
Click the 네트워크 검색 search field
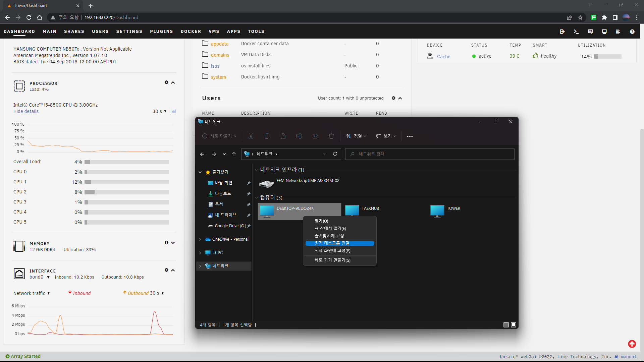tap(429, 154)
